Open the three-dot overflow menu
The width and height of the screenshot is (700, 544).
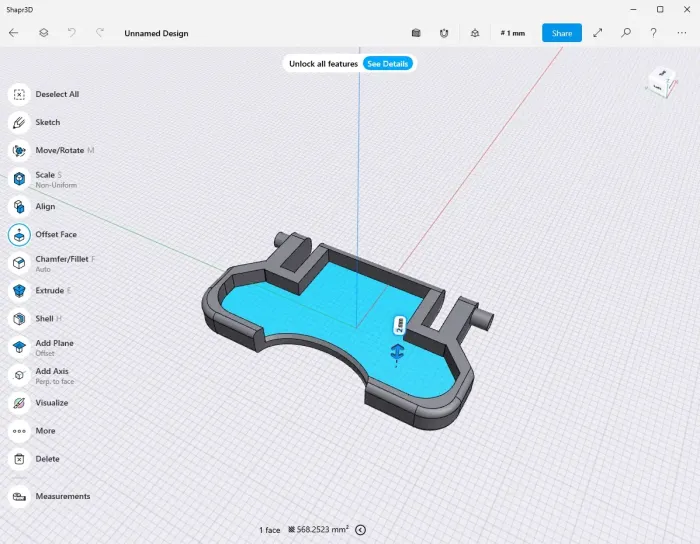(x=682, y=33)
